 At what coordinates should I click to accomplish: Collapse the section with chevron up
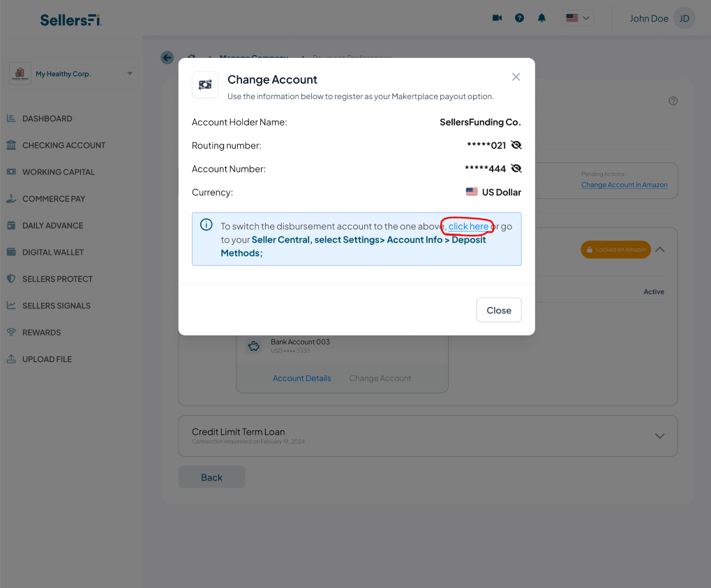pyautogui.click(x=660, y=250)
